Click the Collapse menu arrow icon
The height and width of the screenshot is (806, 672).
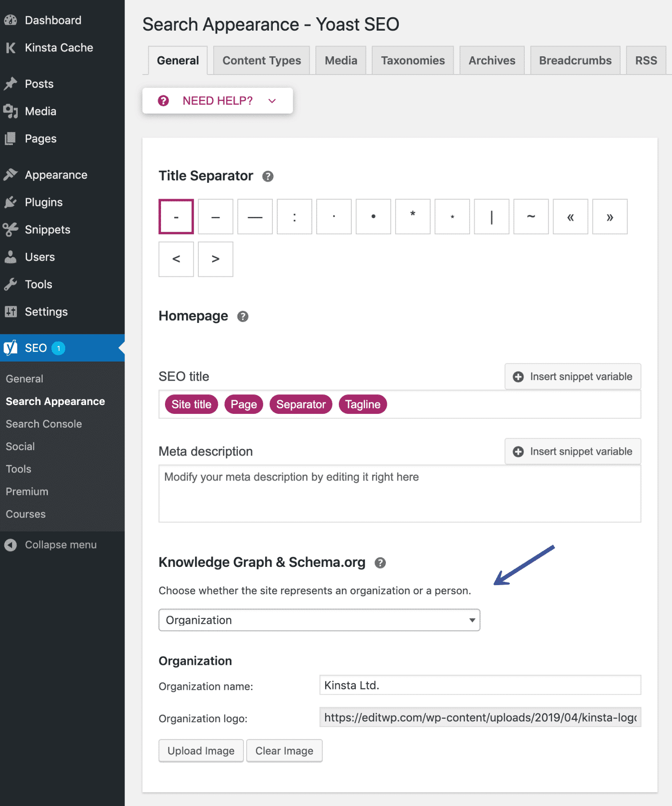pyautogui.click(x=11, y=545)
